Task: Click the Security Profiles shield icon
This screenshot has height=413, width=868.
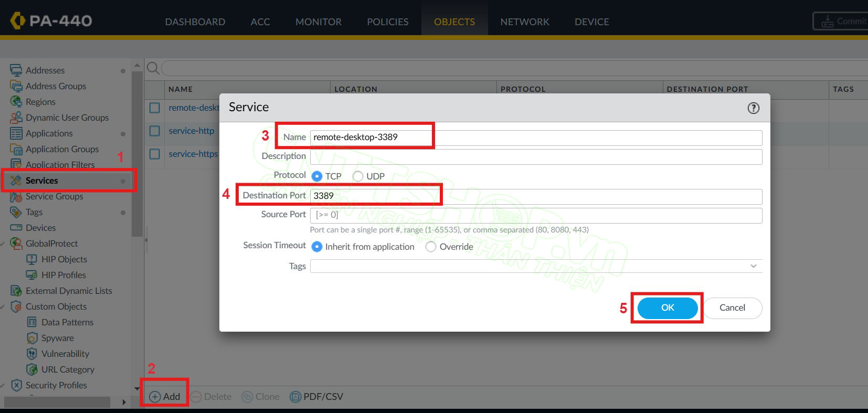Action: 16,385
